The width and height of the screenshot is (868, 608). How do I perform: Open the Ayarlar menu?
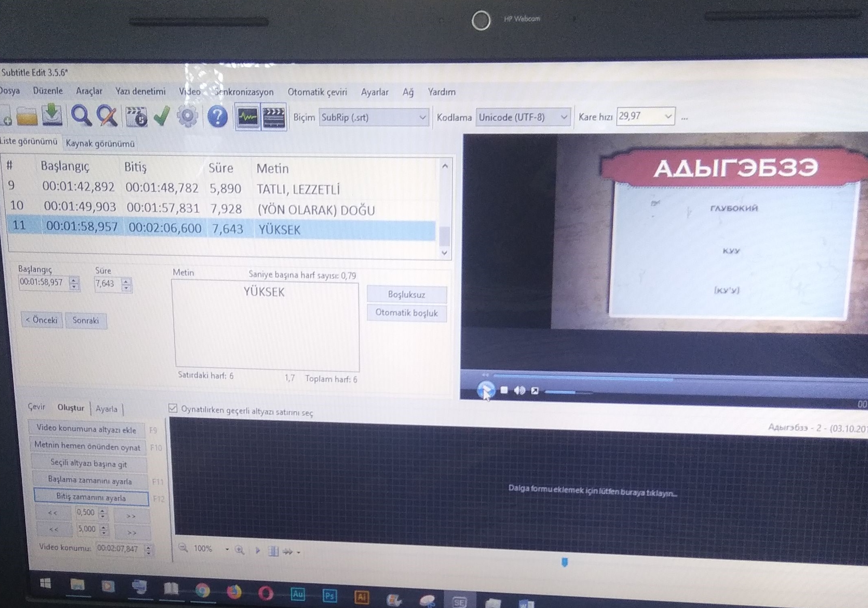(374, 92)
